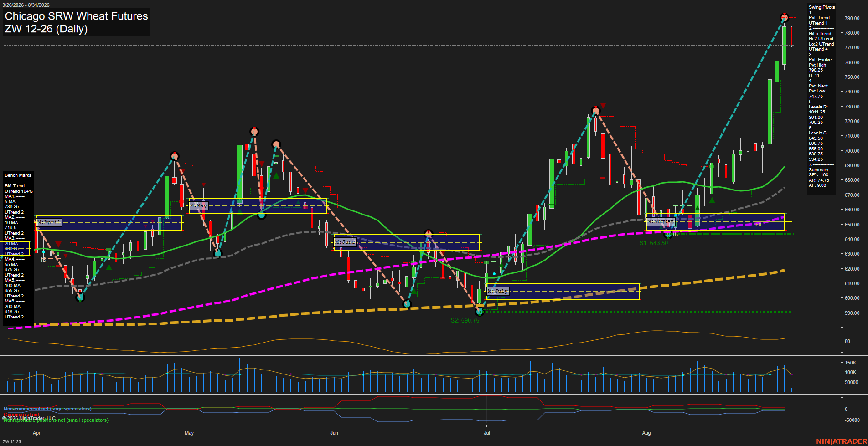Click the Jul label on time axis

click(x=487, y=433)
